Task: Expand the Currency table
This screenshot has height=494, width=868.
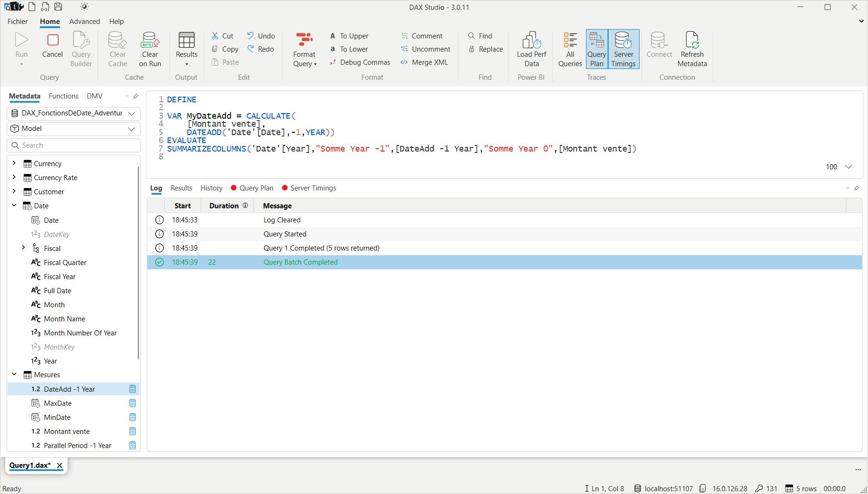Action: [14, 163]
